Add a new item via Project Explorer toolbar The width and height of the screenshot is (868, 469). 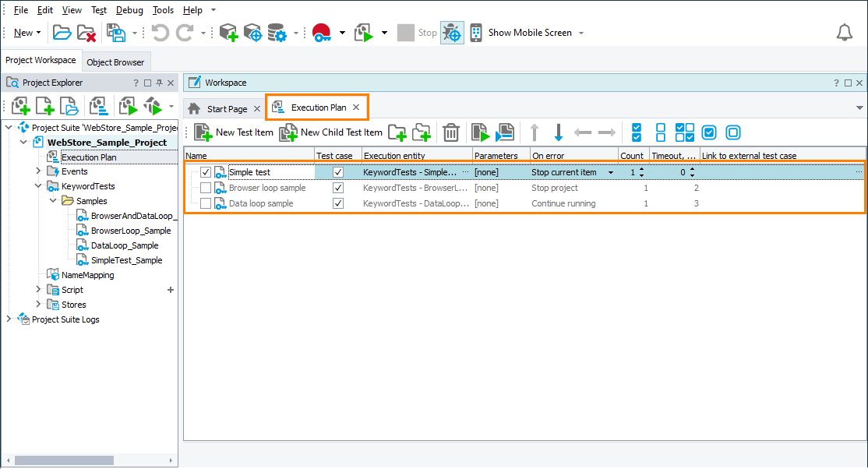[x=19, y=105]
